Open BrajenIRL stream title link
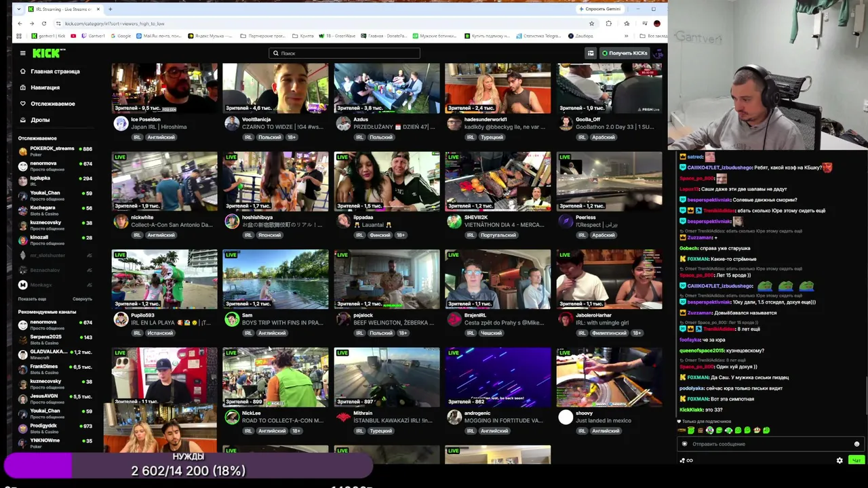The width and height of the screenshot is (868, 488). pyautogui.click(x=504, y=323)
